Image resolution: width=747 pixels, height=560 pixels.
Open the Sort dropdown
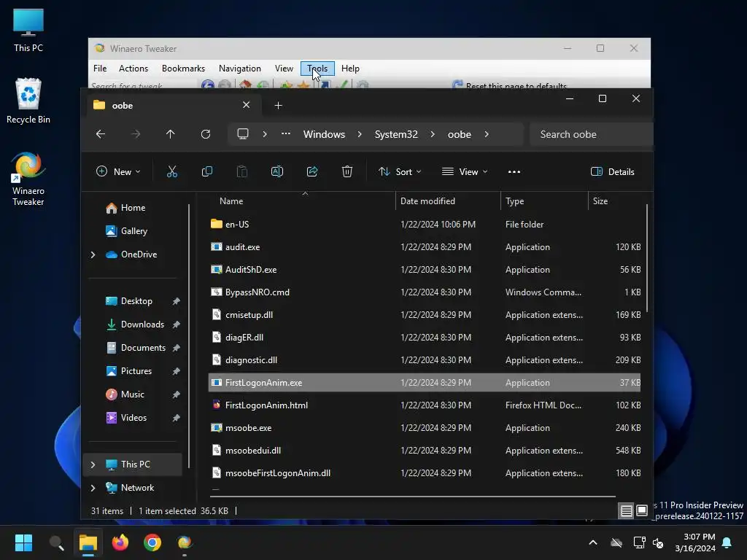click(x=400, y=172)
